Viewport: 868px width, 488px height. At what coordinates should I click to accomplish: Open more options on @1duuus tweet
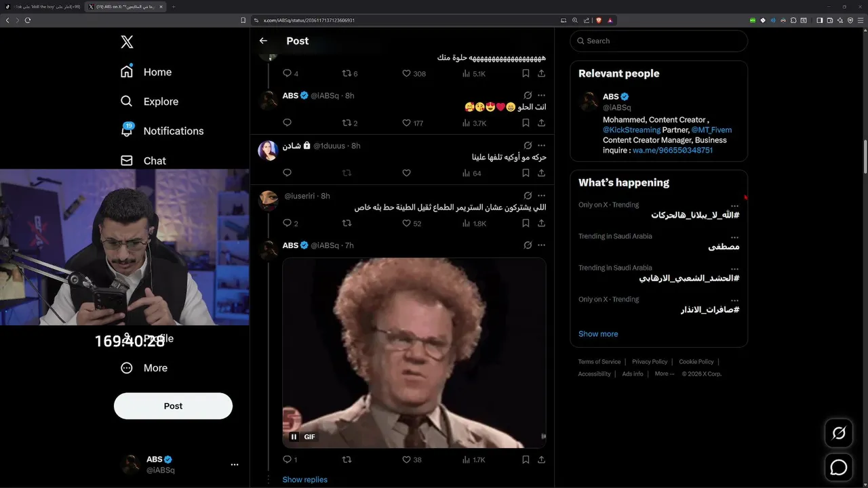click(x=541, y=146)
